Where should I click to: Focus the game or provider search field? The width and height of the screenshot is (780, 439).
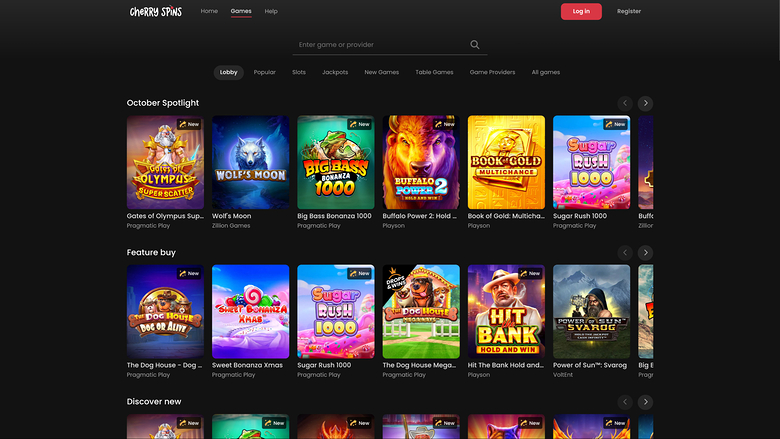[x=380, y=45]
